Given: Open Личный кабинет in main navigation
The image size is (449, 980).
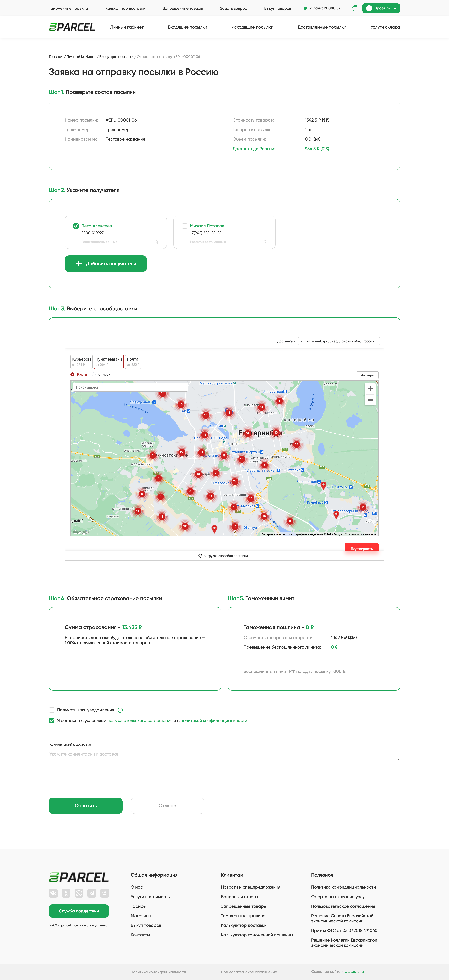Looking at the screenshot, I should coord(127,27).
